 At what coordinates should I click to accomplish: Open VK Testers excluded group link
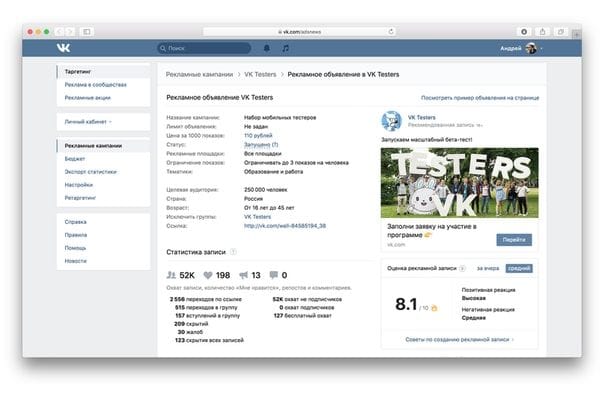tap(257, 217)
